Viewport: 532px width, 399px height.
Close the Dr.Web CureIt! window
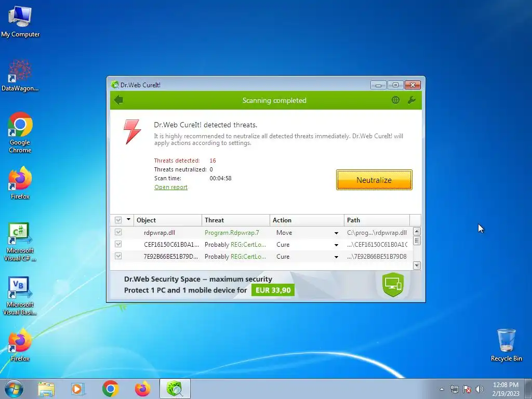pyautogui.click(x=413, y=85)
